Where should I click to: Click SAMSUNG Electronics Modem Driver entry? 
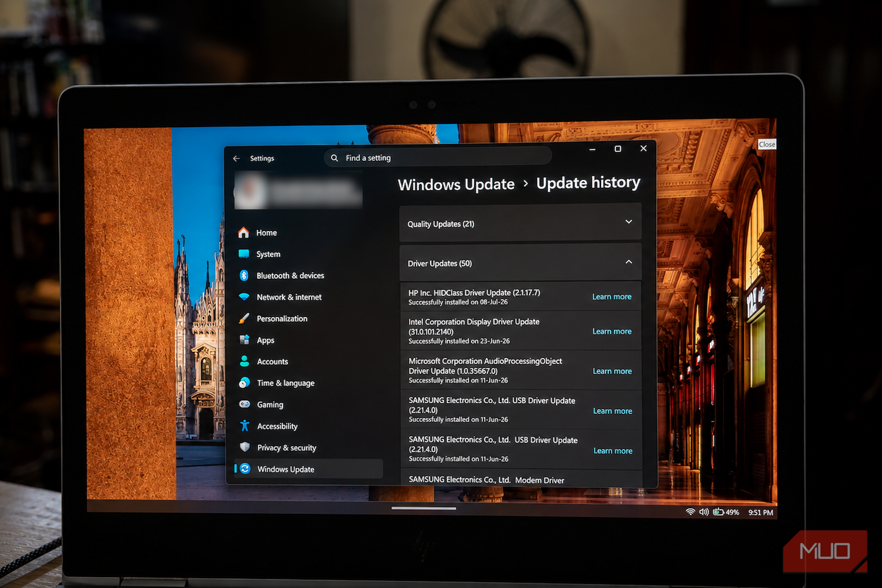[486, 480]
